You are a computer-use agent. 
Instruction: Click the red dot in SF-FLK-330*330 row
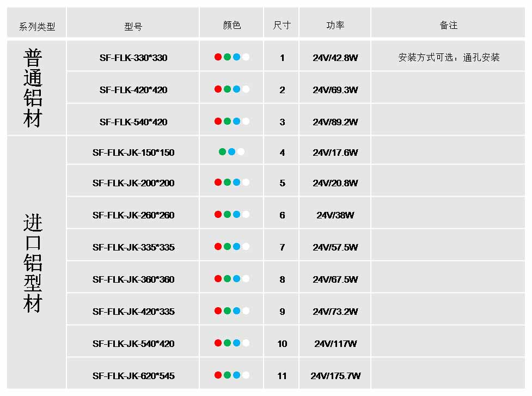[x=218, y=57]
